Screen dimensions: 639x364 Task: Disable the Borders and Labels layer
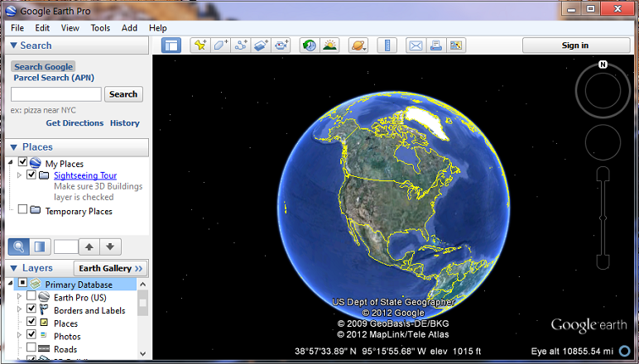click(31, 309)
